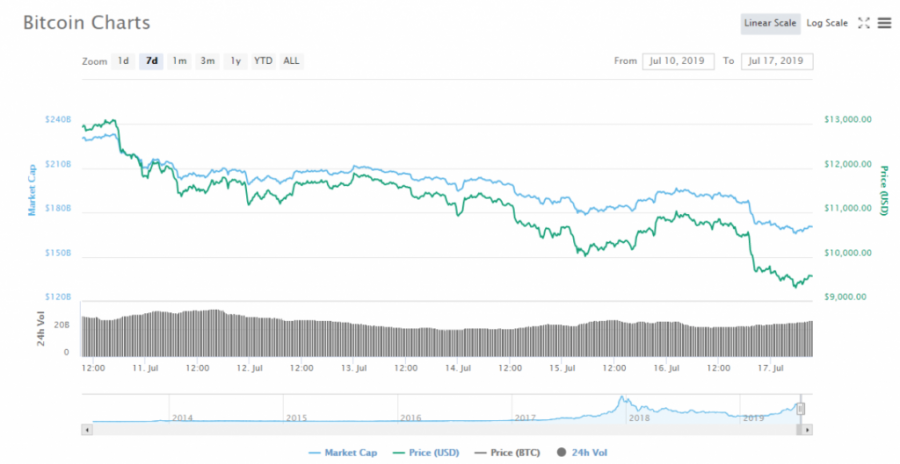Image resolution: width=900 pixels, height=464 pixels.
Task: Click the $240B market cap axis label
Action: (58, 119)
